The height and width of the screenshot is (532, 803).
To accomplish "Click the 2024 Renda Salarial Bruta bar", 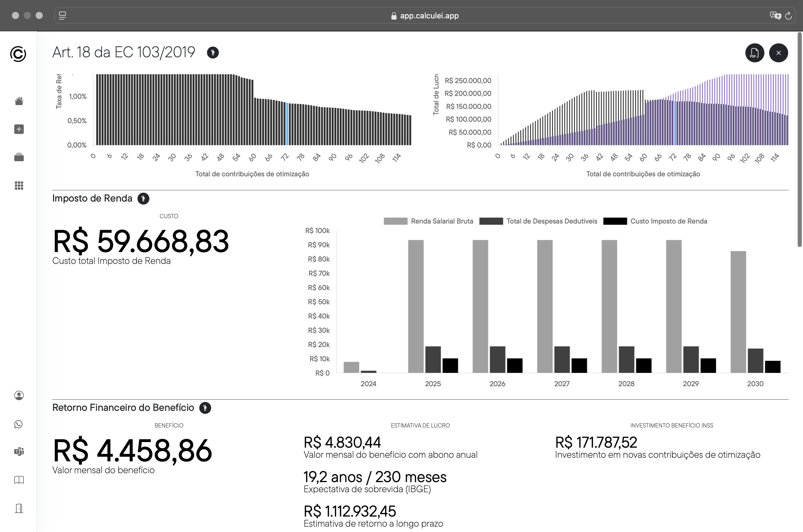I will (x=351, y=368).
